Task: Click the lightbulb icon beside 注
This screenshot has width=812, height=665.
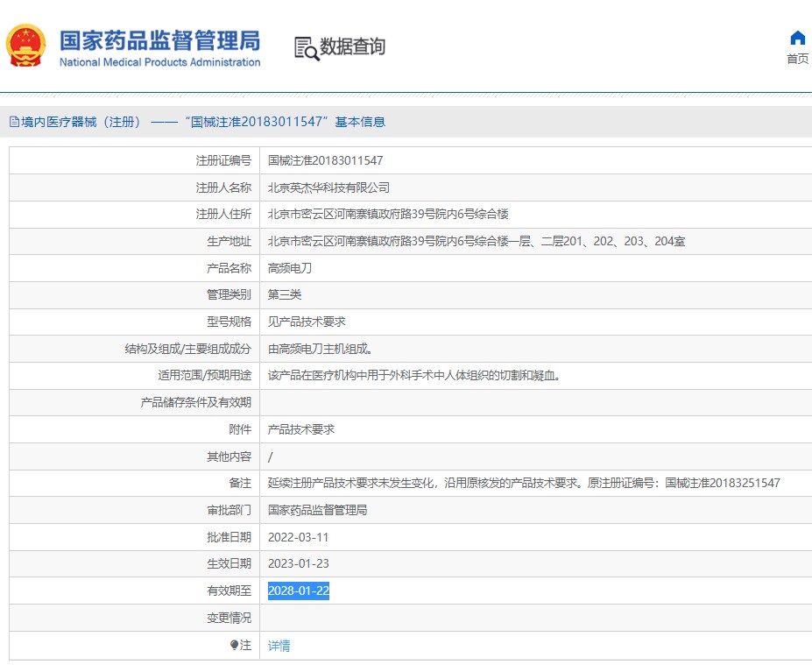Action: tap(234, 645)
